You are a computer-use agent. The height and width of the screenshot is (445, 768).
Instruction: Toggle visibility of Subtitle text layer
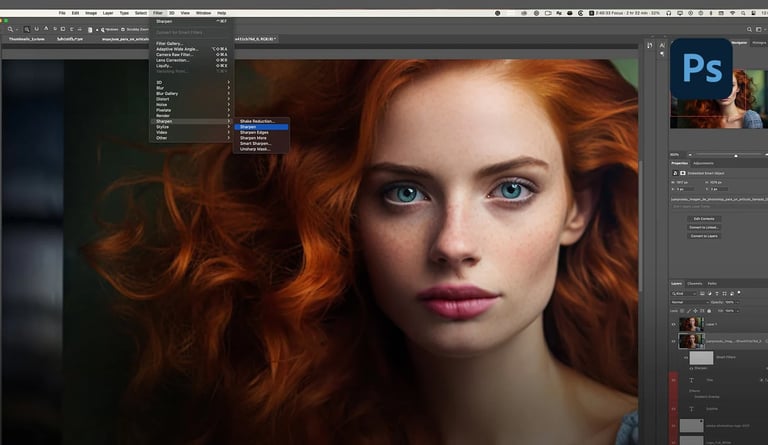pyautogui.click(x=673, y=409)
